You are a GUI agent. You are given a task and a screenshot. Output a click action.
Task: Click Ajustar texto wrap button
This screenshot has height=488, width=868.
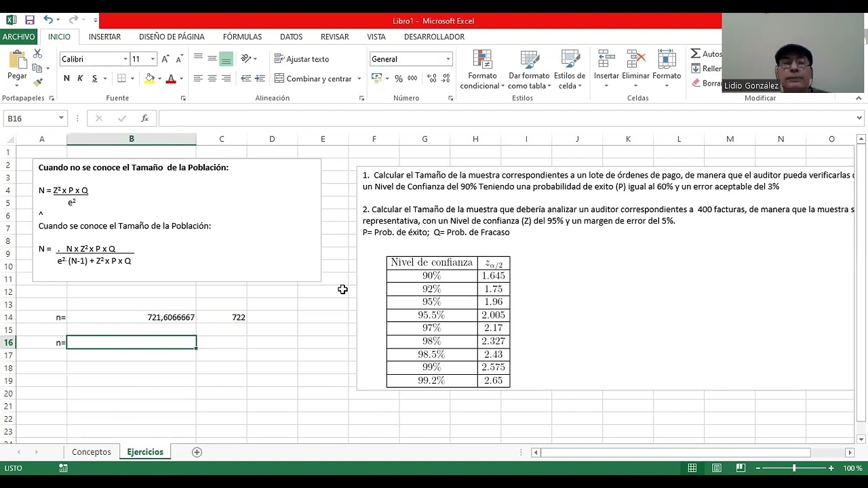pyautogui.click(x=302, y=59)
